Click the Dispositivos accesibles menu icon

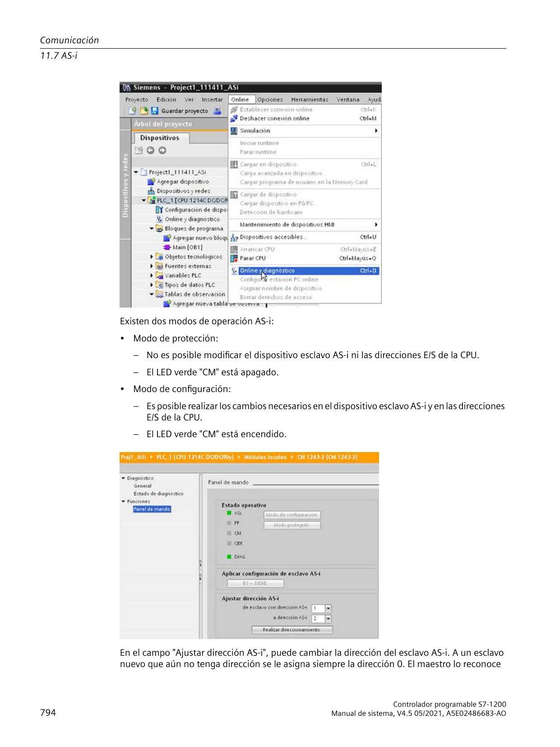(x=234, y=237)
